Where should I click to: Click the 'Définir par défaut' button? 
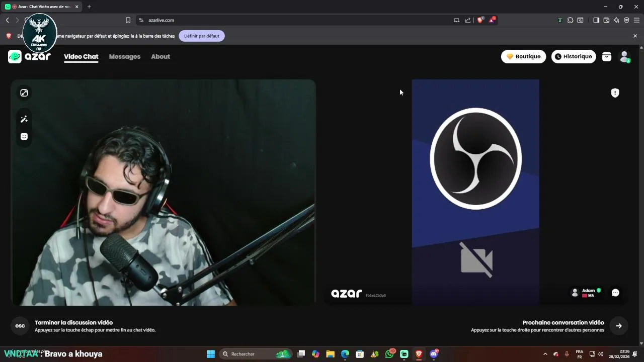[x=202, y=36]
